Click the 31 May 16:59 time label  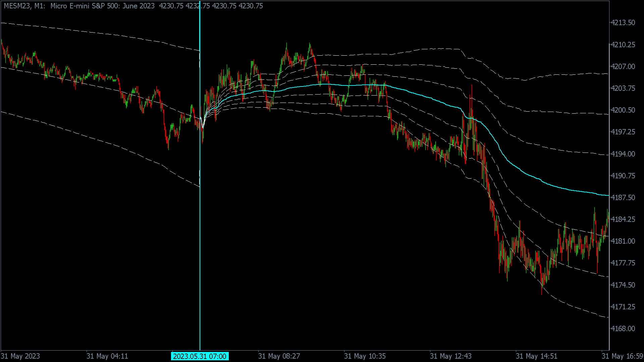click(x=622, y=356)
